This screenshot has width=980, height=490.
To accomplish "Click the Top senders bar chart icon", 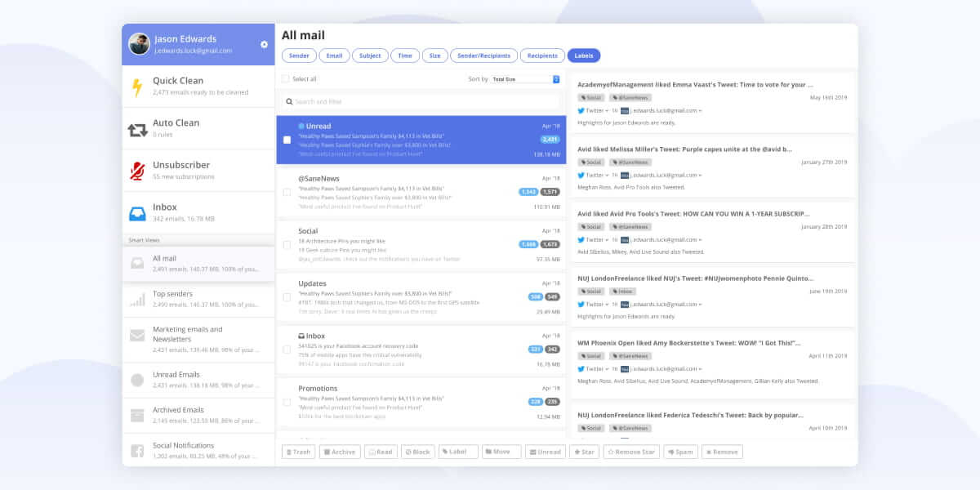I will click(137, 299).
